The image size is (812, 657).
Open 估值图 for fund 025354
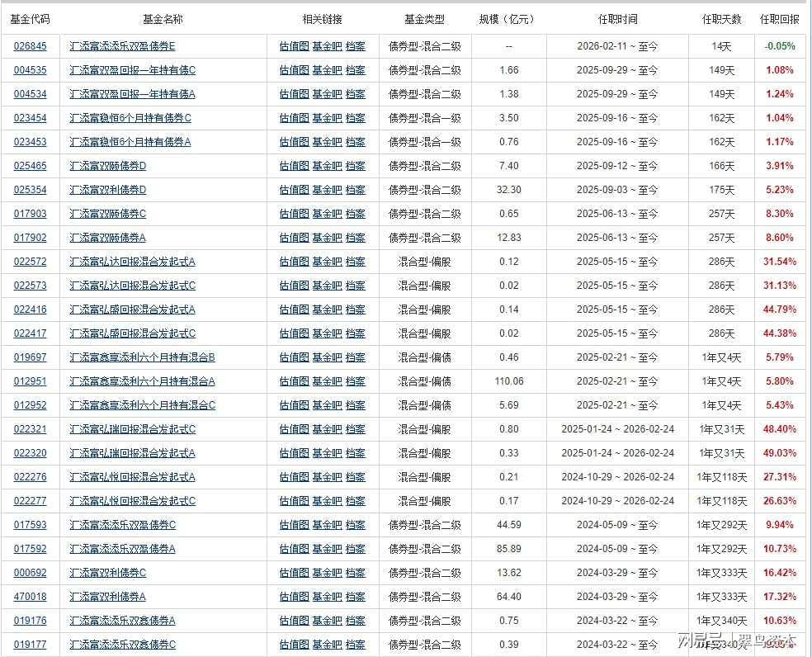[294, 190]
